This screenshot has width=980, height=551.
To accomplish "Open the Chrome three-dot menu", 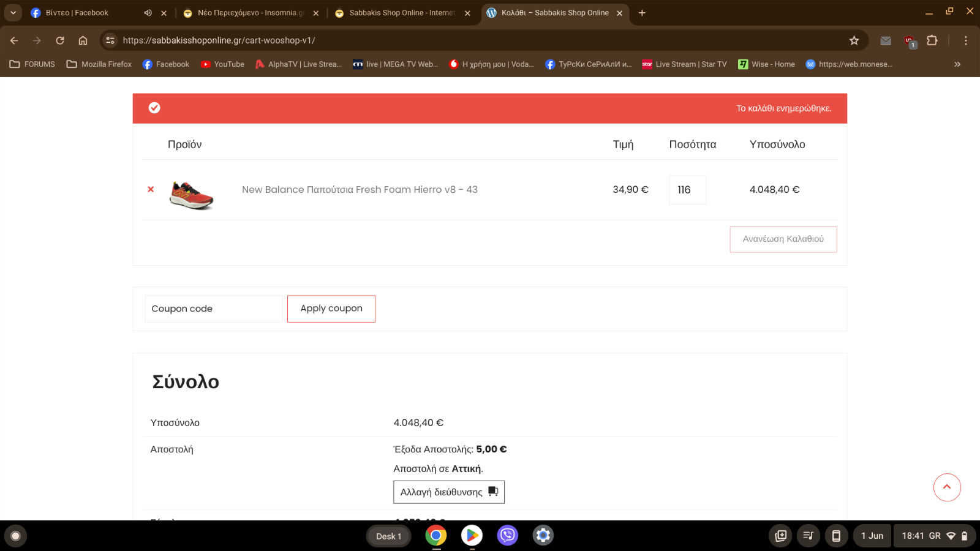I will click(x=966, y=40).
